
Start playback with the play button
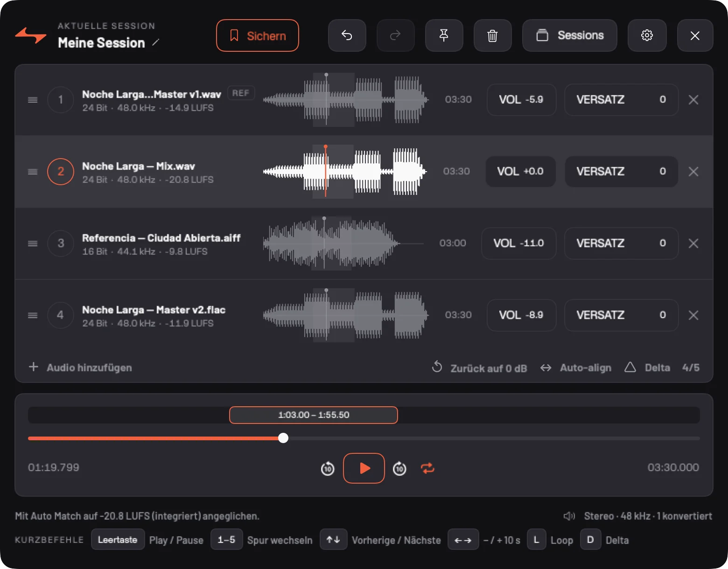[x=364, y=468]
